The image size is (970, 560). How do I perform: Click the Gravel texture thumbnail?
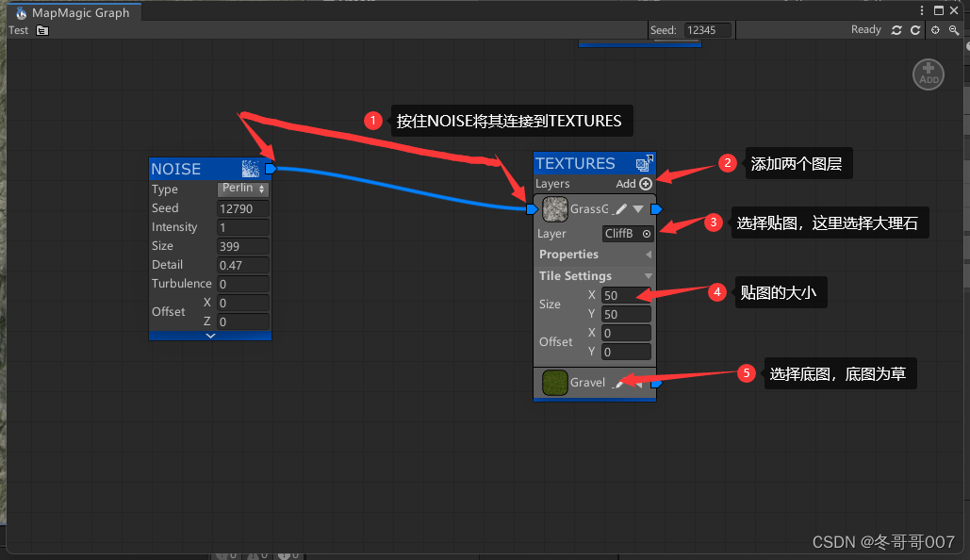point(554,383)
